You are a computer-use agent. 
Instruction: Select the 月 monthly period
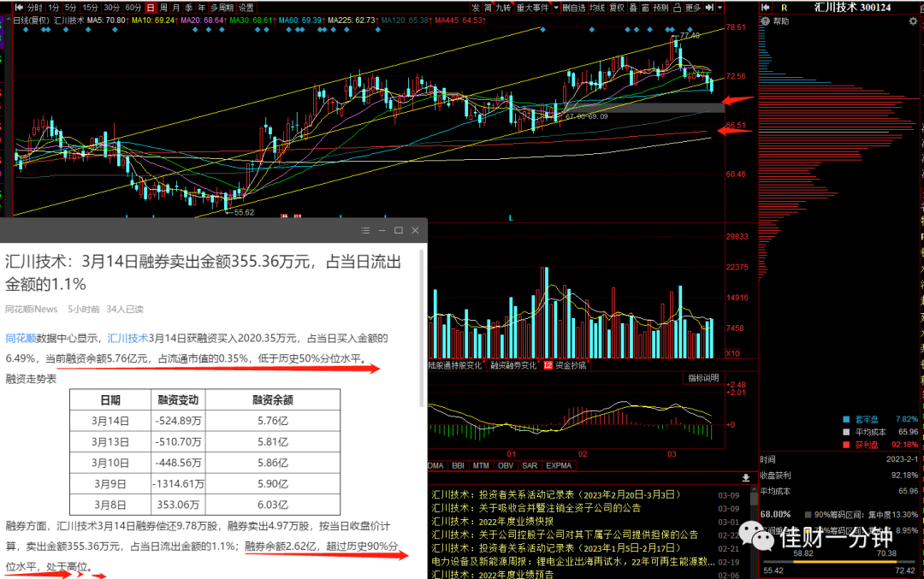[175, 7]
